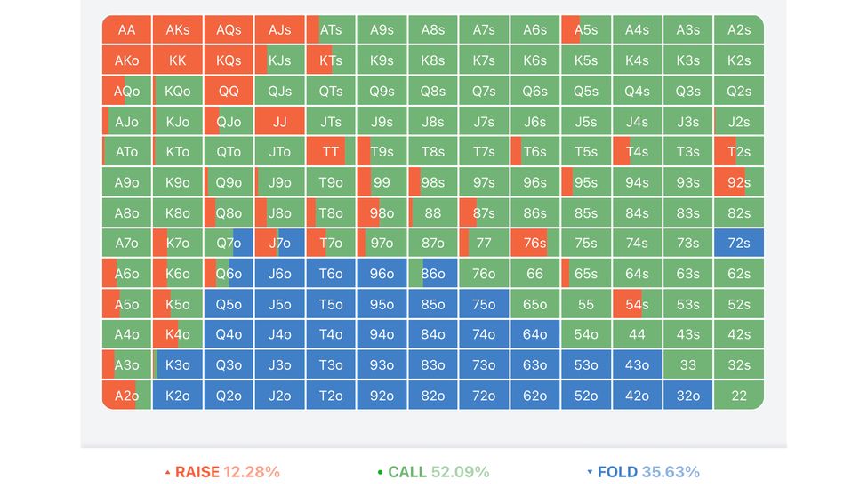Select the K2o offsuit cell
The image size is (868, 488).
[x=178, y=396]
